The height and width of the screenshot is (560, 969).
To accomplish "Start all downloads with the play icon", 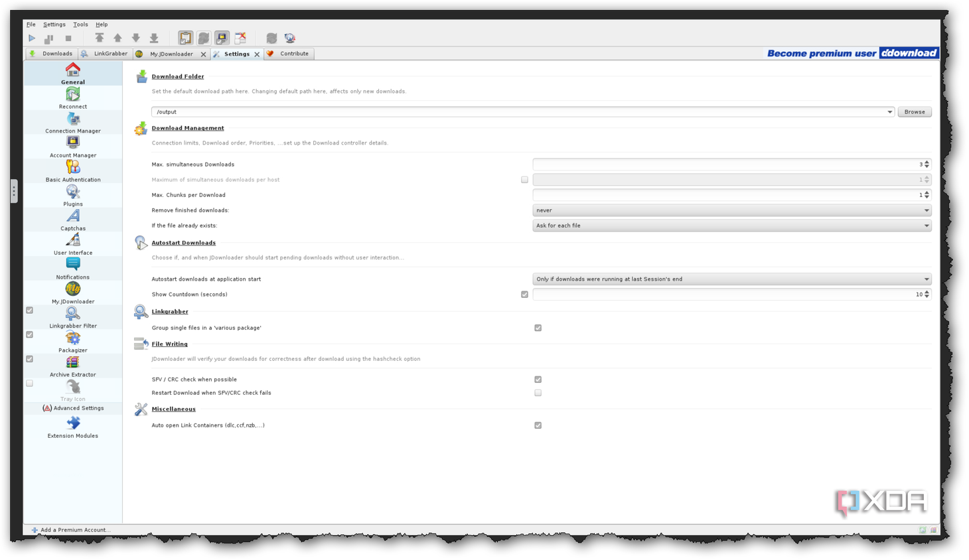I will pyautogui.click(x=32, y=38).
